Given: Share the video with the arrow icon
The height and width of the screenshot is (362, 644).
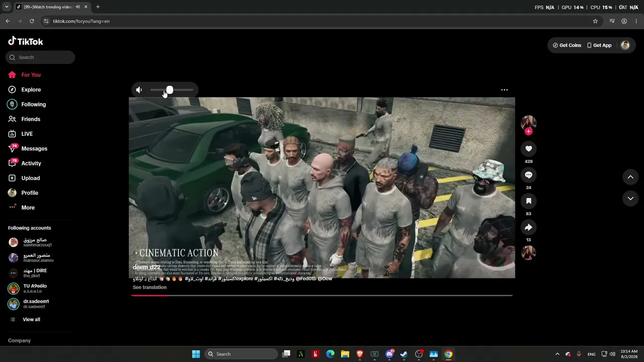Looking at the screenshot, I should point(528,227).
